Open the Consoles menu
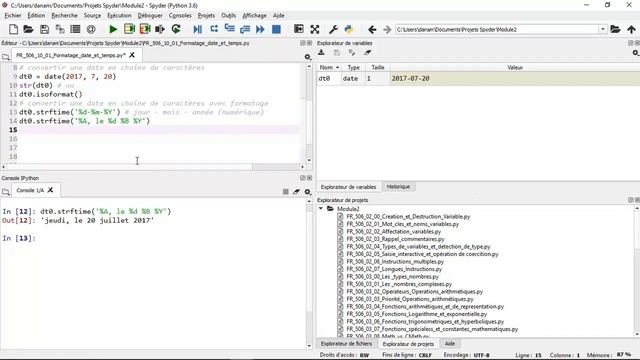Screen dimensions: 640x360 tap(180, 16)
